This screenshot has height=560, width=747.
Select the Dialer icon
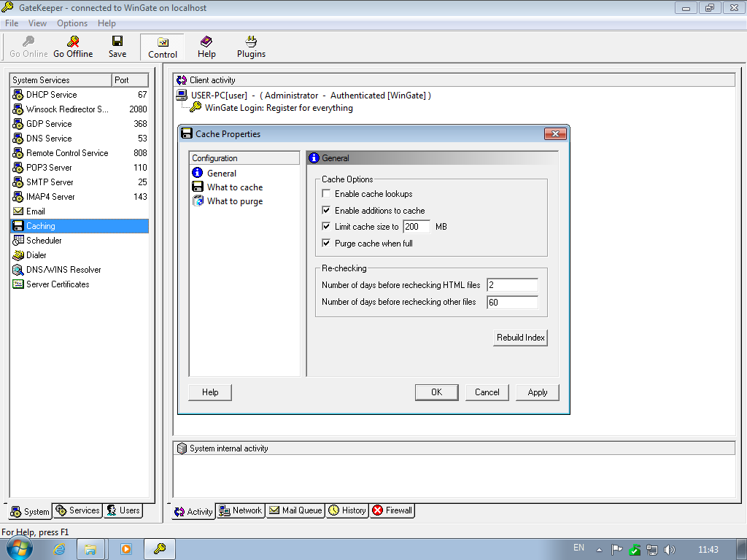18,255
